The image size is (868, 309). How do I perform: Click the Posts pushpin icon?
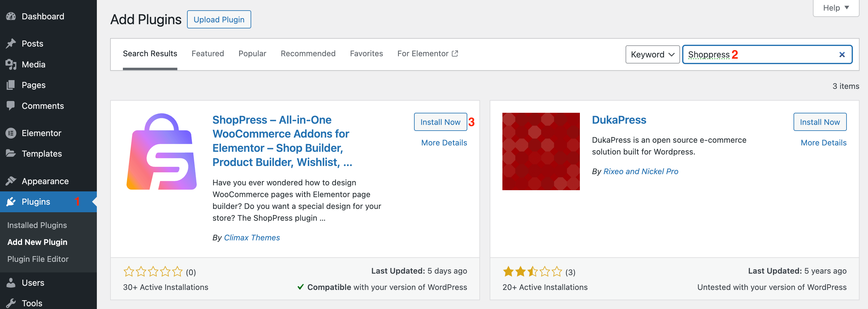point(11,44)
